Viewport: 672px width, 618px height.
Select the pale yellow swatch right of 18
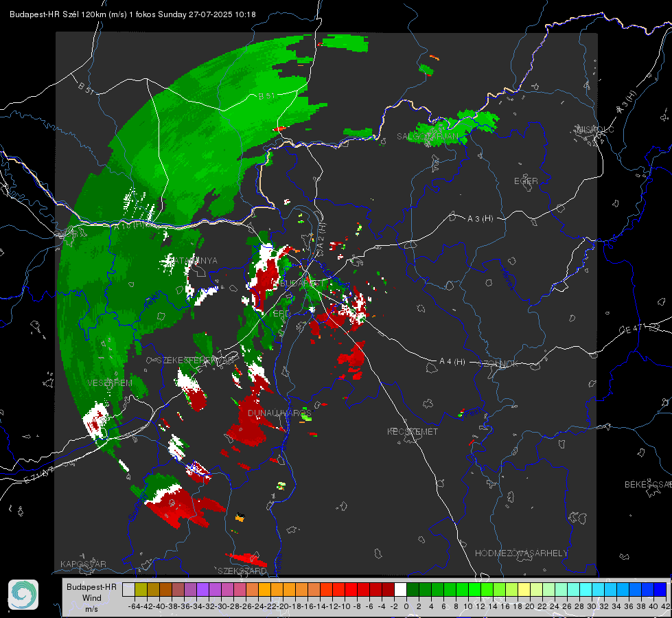[524, 589]
